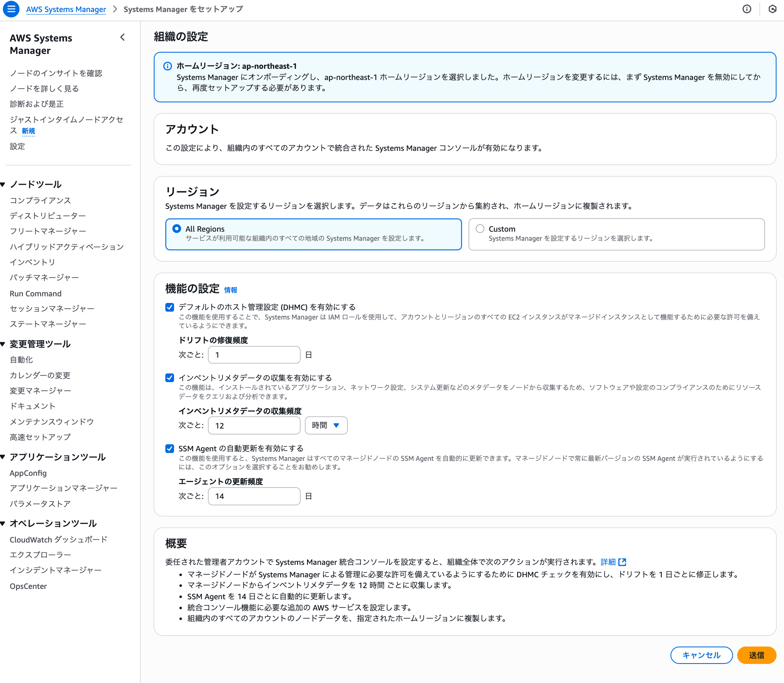Collapse the ノードツール section

pos(3,184)
